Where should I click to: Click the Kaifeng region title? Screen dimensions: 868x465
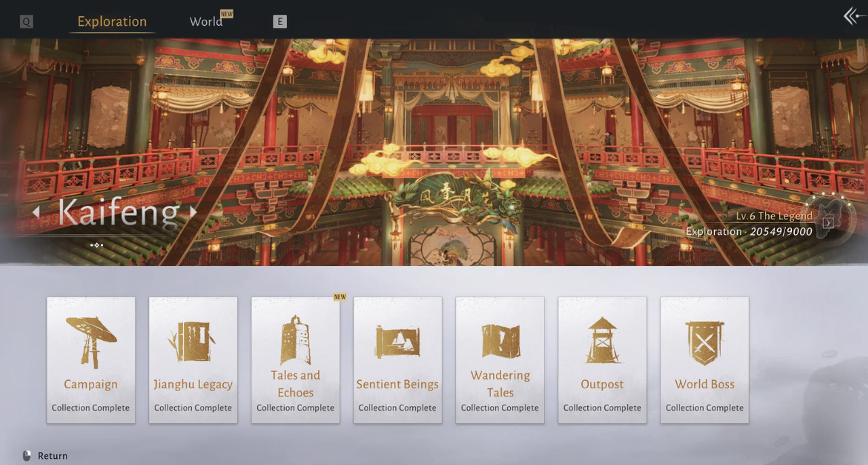(119, 212)
